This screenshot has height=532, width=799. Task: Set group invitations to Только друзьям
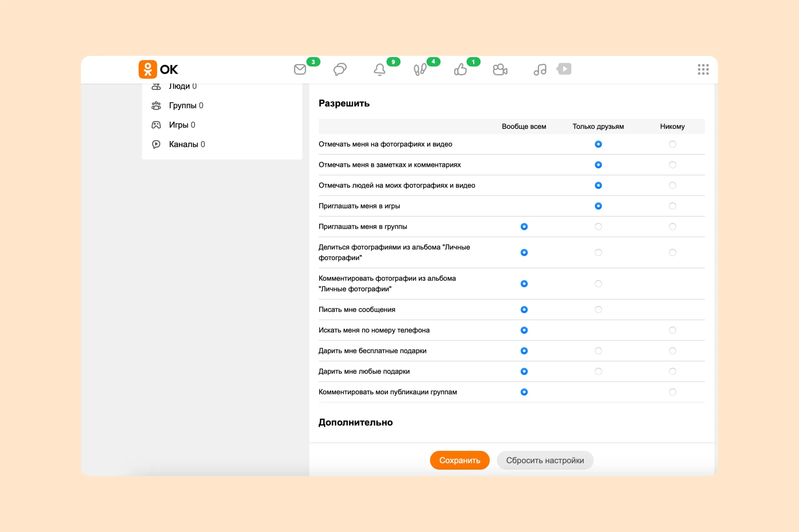click(x=598, y=227)
